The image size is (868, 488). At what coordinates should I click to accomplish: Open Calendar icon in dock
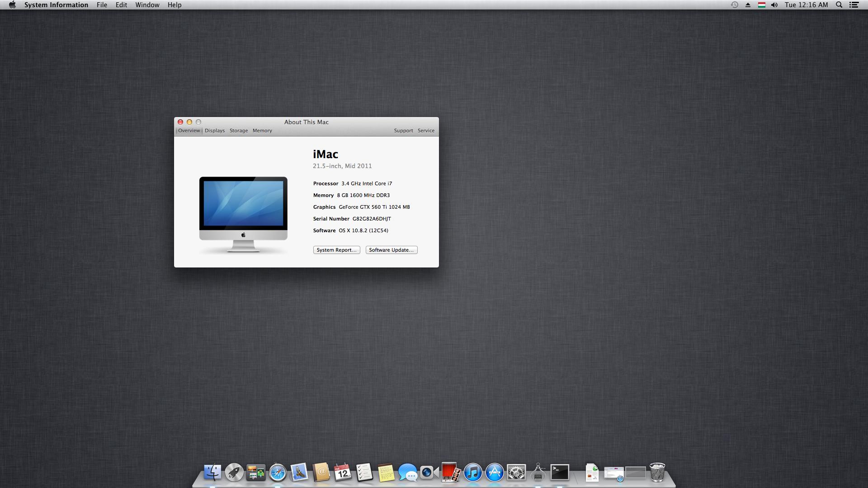pos(343,473)
